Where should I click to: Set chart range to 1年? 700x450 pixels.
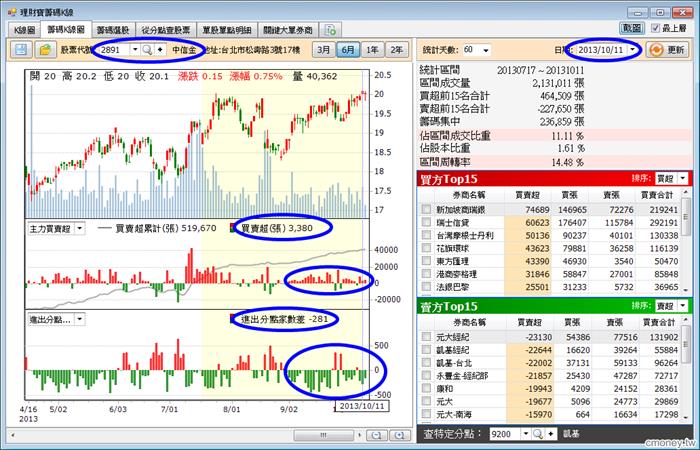[373, 50]
